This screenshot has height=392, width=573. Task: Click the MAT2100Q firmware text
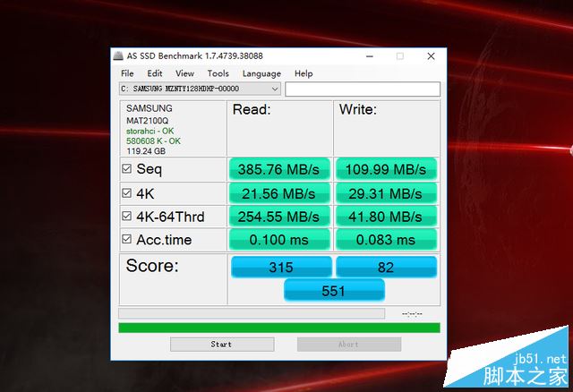(x=147, y=121)
